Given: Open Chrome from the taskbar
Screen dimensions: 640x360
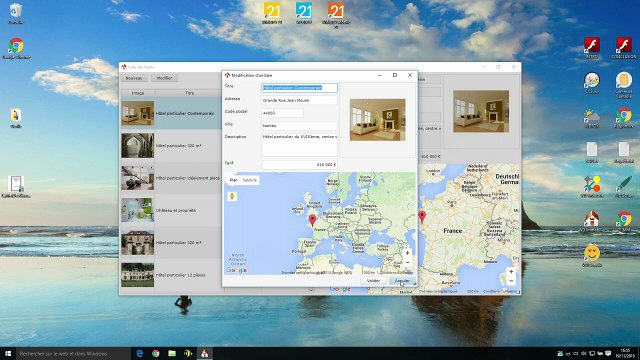Looking at the screenshot, I should [x=156, y=353].
